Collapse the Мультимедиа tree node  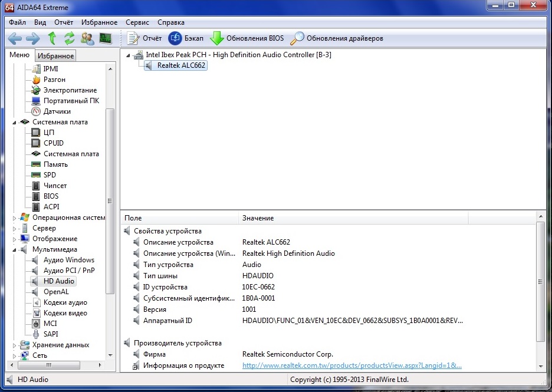coord(16,249)
